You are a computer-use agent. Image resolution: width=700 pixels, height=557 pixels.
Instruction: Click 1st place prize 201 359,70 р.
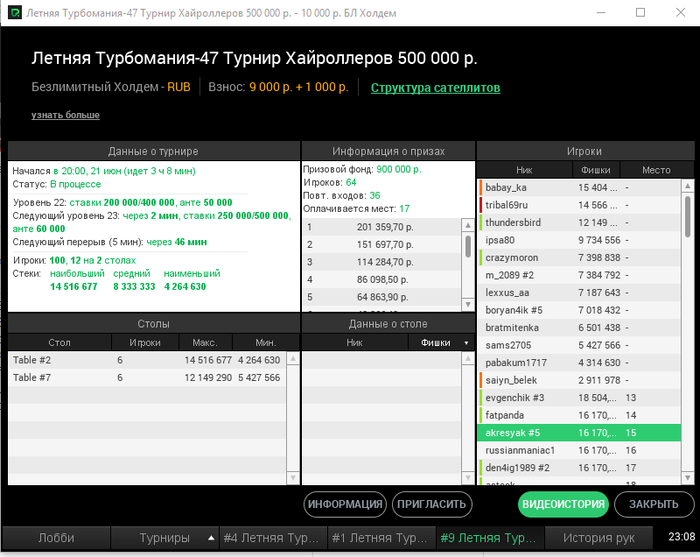point(382,227)
